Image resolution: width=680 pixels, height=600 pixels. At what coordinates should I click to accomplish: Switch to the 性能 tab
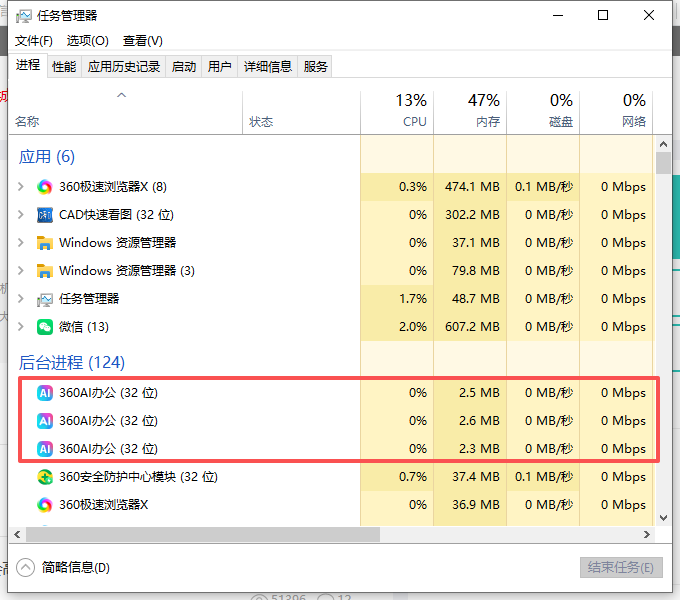[64, 67]
